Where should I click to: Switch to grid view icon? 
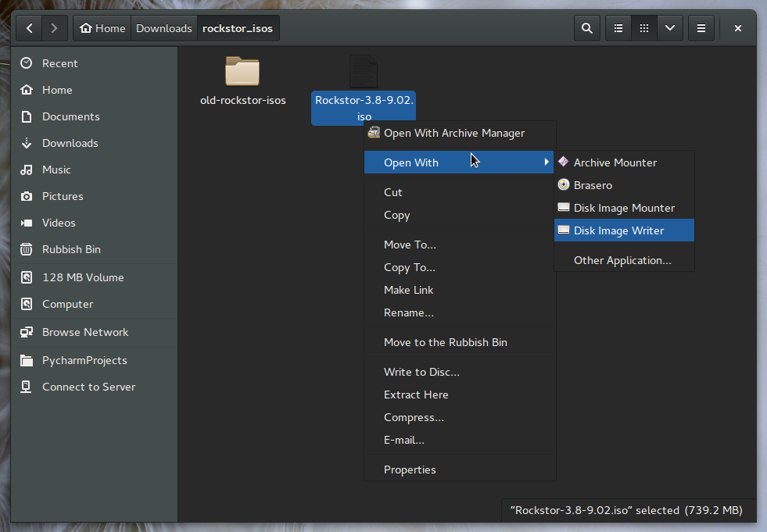click(x=643, y=28)
